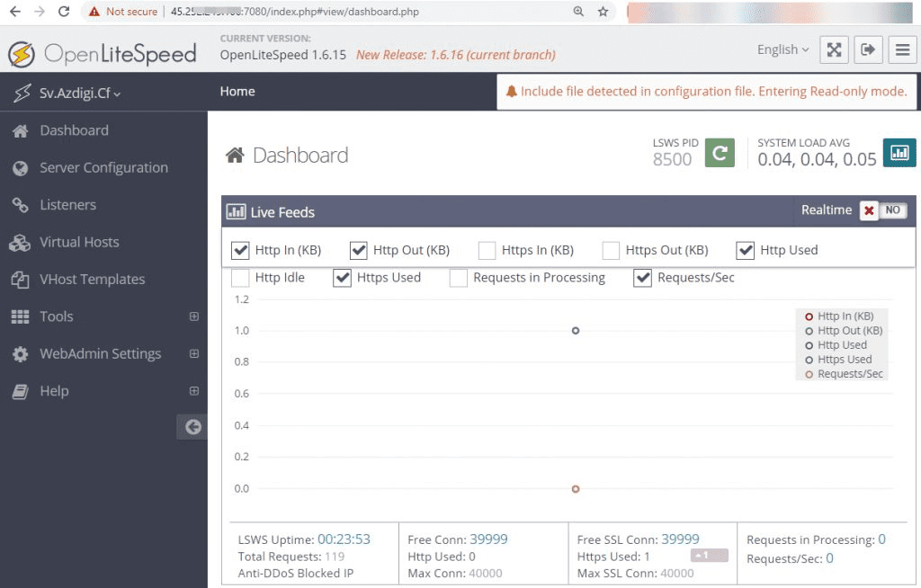Image resolution: width=921 pixels, height=588 pixels.
Task: Click the browser forward arrow
Action: (40, 11)
